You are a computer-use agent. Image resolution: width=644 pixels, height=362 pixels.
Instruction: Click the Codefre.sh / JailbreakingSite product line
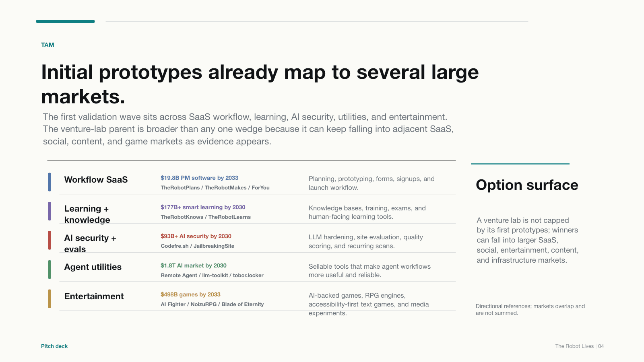[x=198, y=246]
